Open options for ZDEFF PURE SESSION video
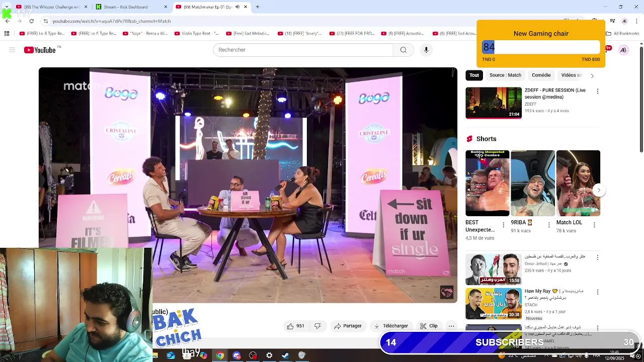The image size is (644, 362). (x=598, y=92)
